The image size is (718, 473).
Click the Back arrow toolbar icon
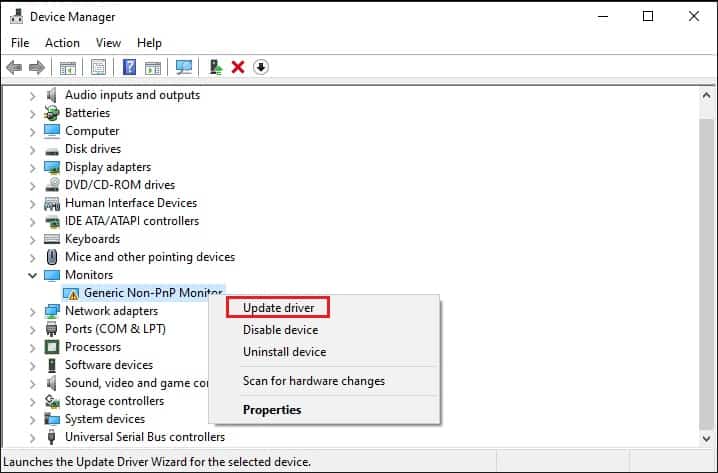(14, 68)
